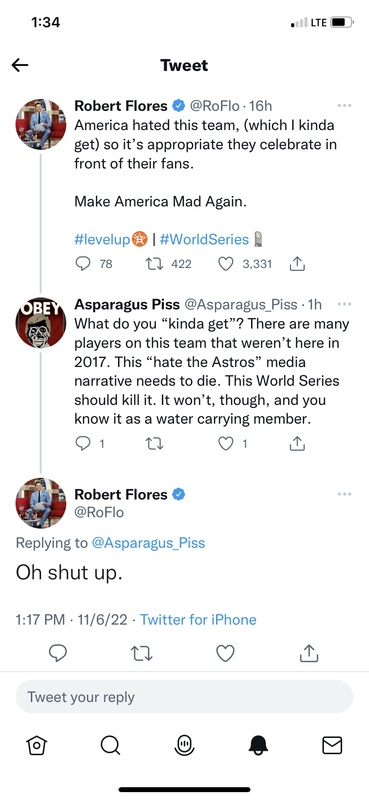Open more options on Asparagus Piss tweet
This screenshot has width=369, height=800.
[x=345, y=304]
